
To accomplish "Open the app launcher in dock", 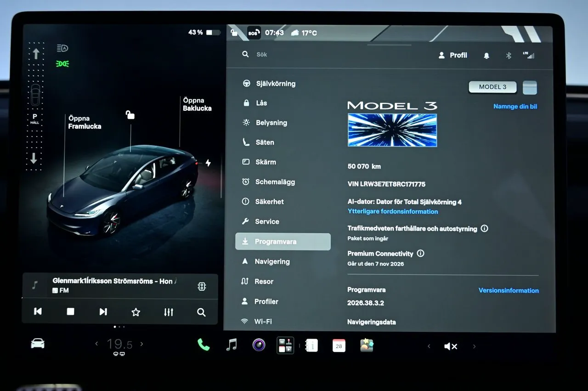I will (285, 345).
